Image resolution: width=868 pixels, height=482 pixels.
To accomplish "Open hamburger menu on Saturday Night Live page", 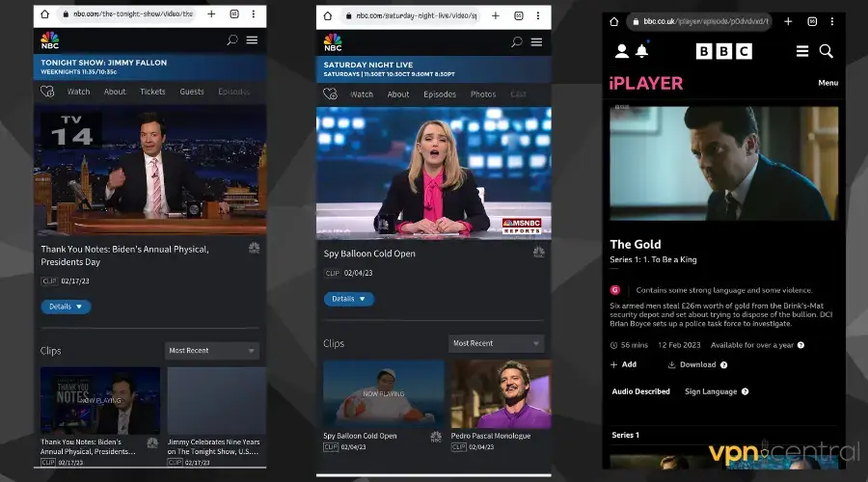I will pyautogui.click(x=536, y=42).
